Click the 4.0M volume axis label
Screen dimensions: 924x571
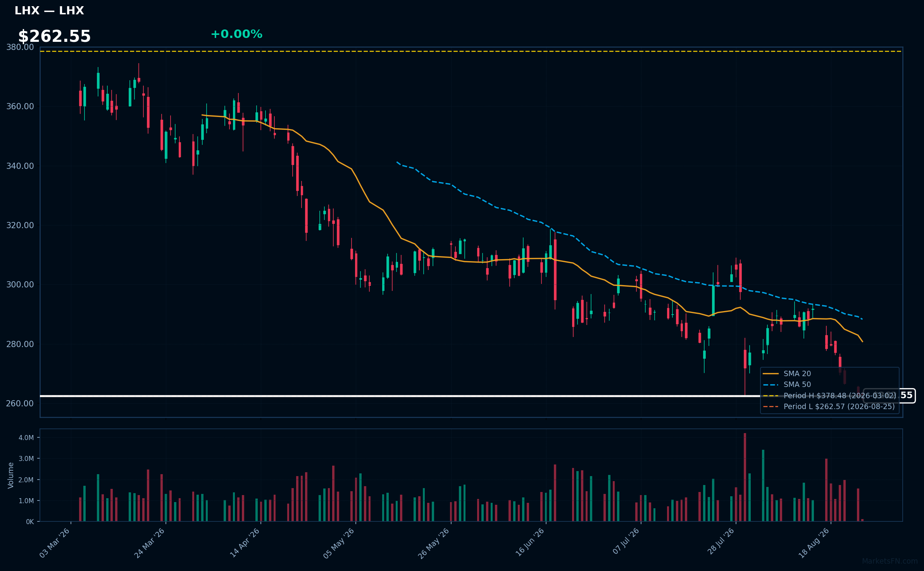(26, 438)
